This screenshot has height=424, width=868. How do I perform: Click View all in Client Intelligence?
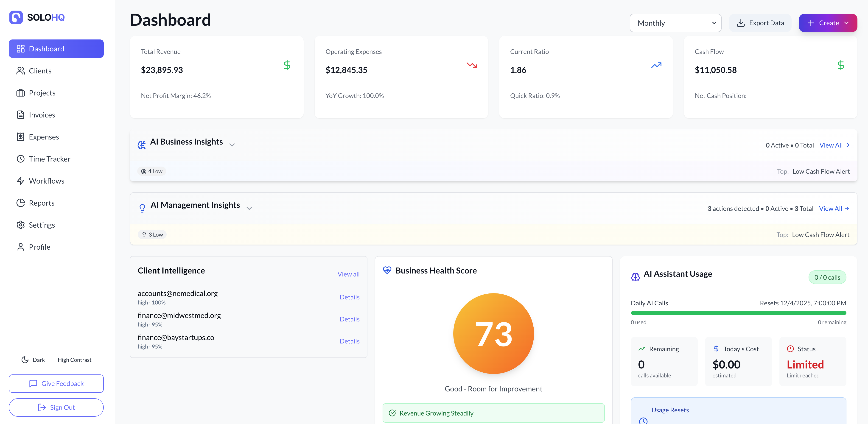click(348, 274)
